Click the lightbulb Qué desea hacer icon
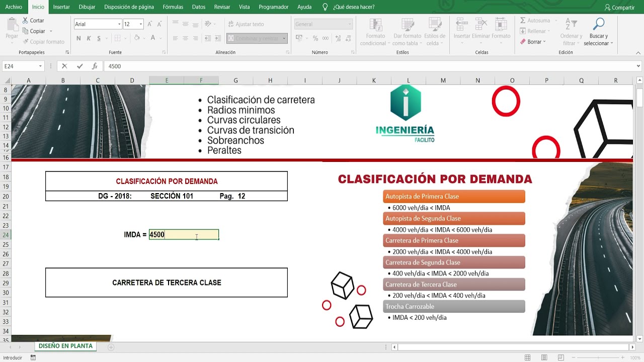The height and width of the screenshot is (362, 644). tap(325, 7)
